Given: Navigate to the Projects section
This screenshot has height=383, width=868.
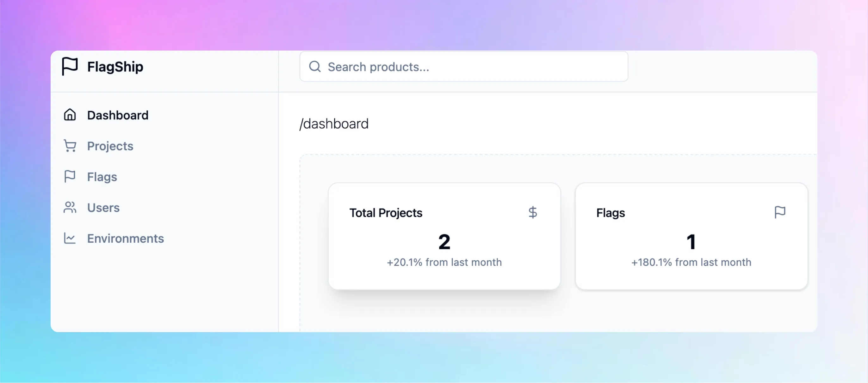Looking at the screenshot, I should [110, 146].
